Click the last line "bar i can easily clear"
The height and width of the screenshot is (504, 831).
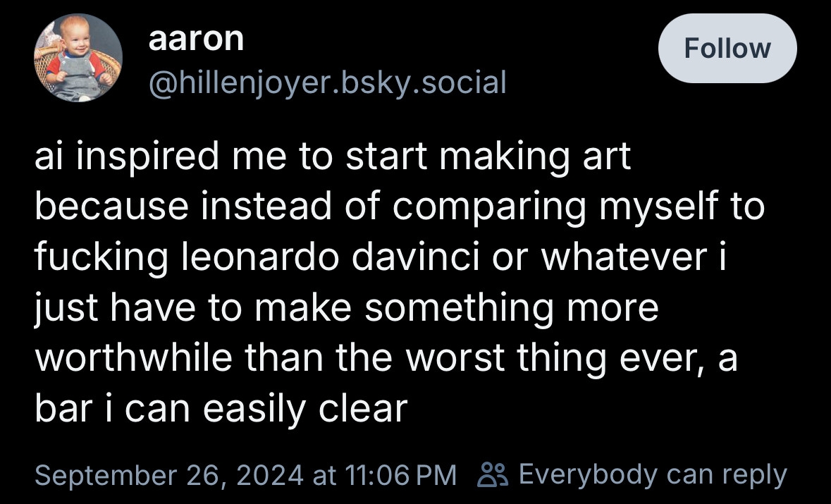221,409
